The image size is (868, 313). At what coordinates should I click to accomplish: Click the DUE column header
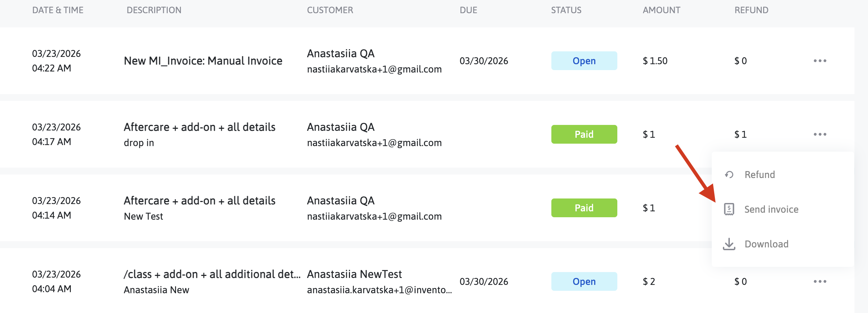pyautogui.click(x=468, y=10)
